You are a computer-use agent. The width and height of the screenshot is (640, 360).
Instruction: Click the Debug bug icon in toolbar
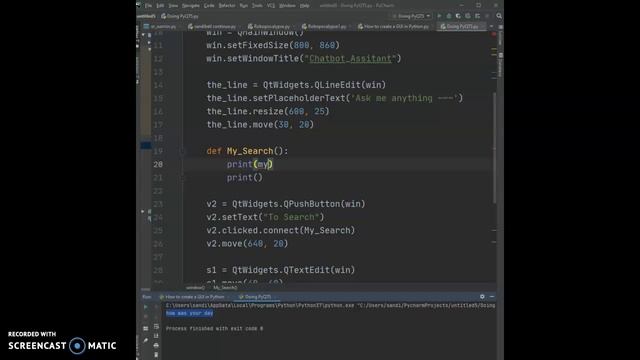(x=449, y=16)
